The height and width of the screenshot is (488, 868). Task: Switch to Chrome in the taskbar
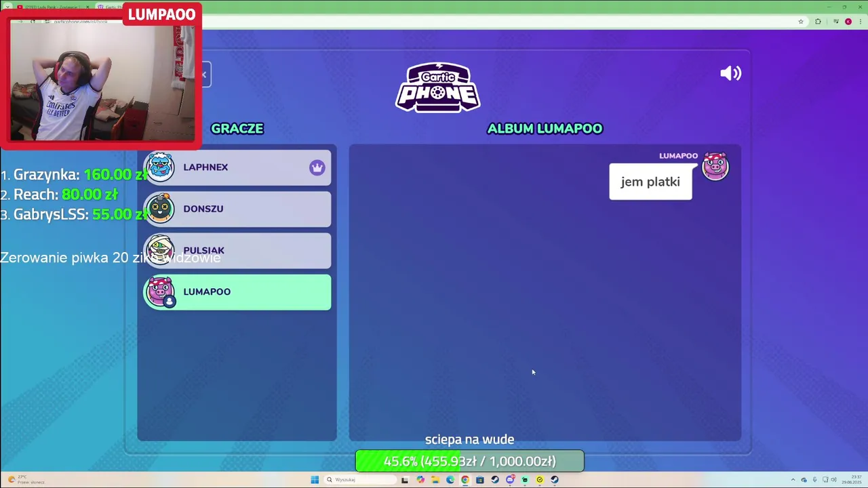pos(465,480)
